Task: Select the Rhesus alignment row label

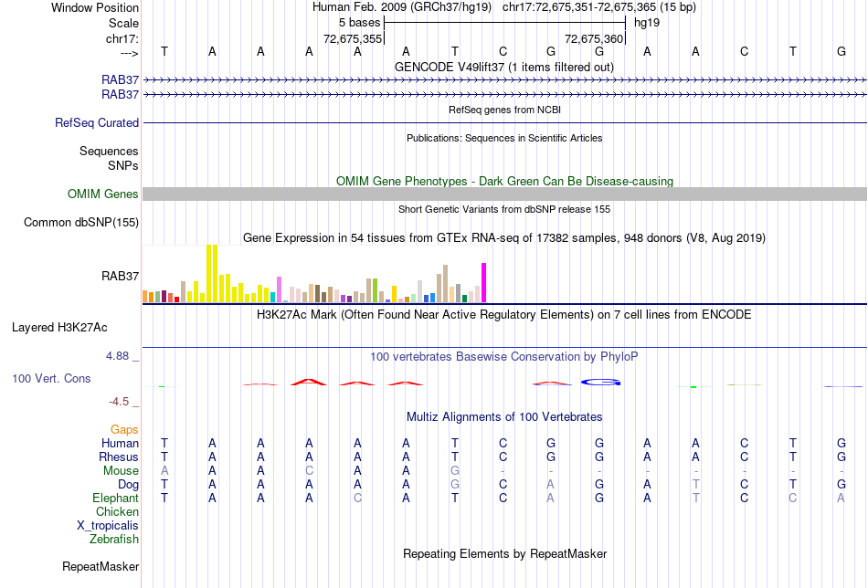Action: click(x=119, y=457)
